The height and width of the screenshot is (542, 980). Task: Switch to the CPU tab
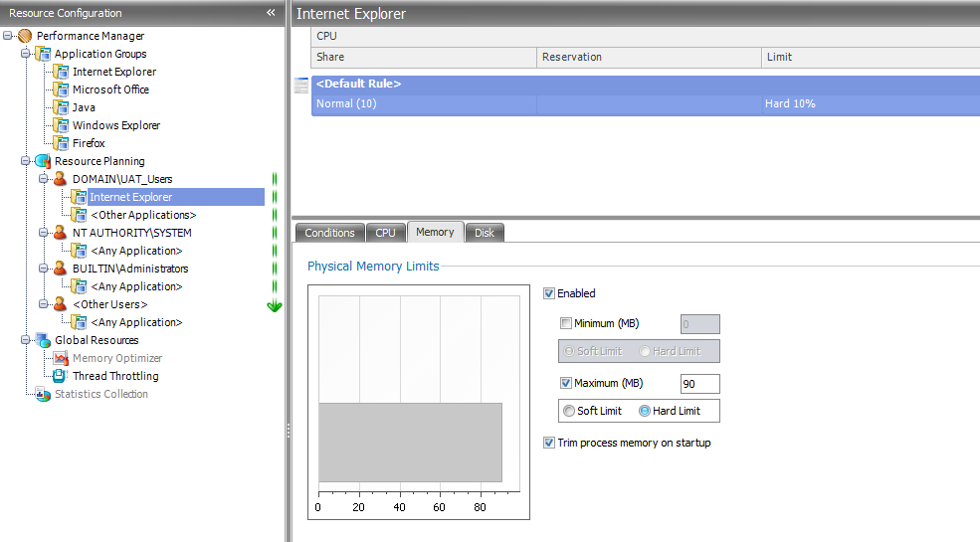[x=385, y=233]
